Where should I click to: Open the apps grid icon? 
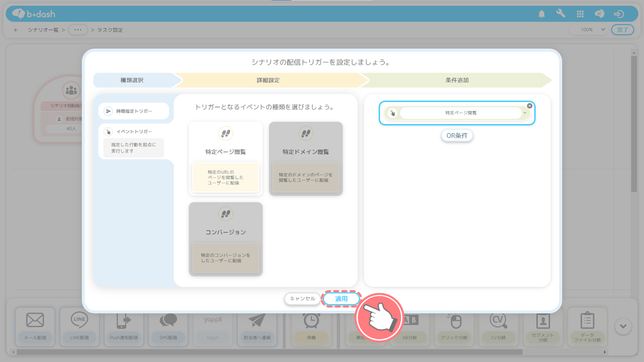point(580,14)
